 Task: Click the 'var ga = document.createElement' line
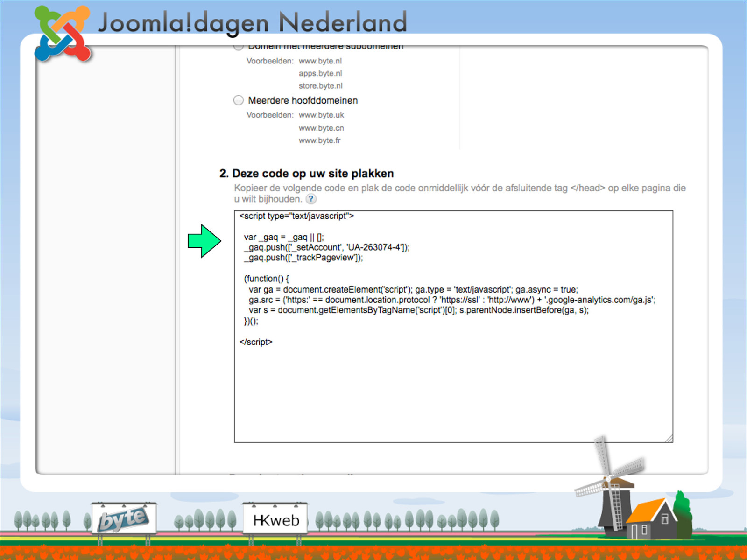tap(414, 289)
